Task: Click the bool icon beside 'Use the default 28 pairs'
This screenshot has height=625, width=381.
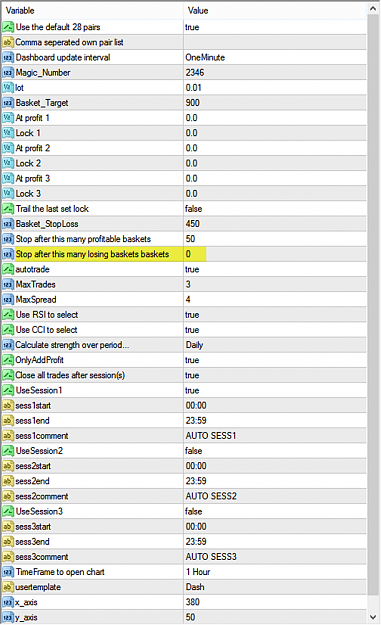Action: (x=8, y=27)
